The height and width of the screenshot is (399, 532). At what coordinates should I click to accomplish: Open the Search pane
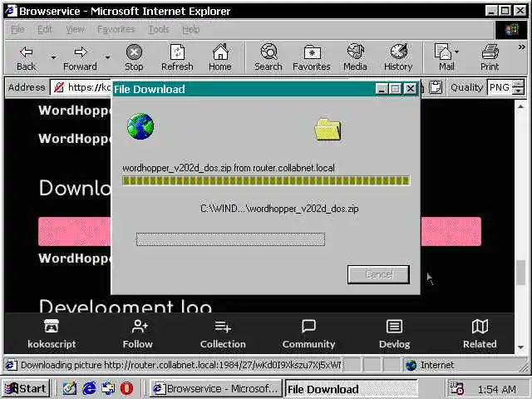[268, 57]
